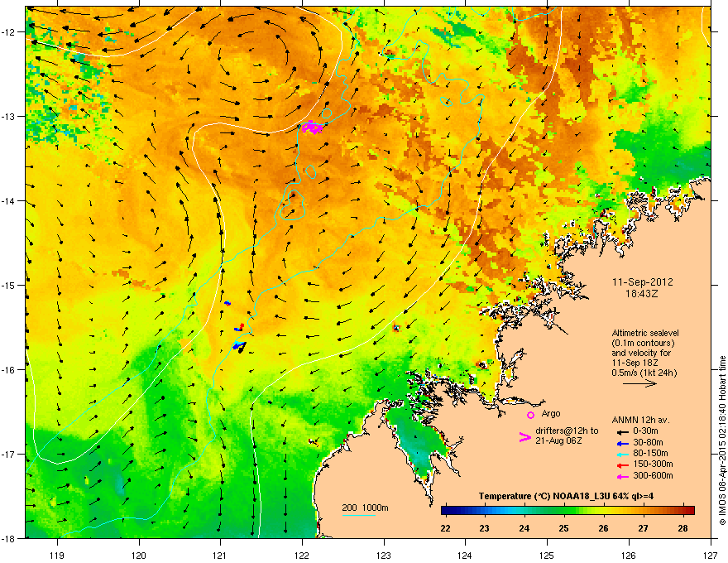Click the 'drifters@12h to' legend text
This screenshot has height=563, width=728.
point(567,431)
